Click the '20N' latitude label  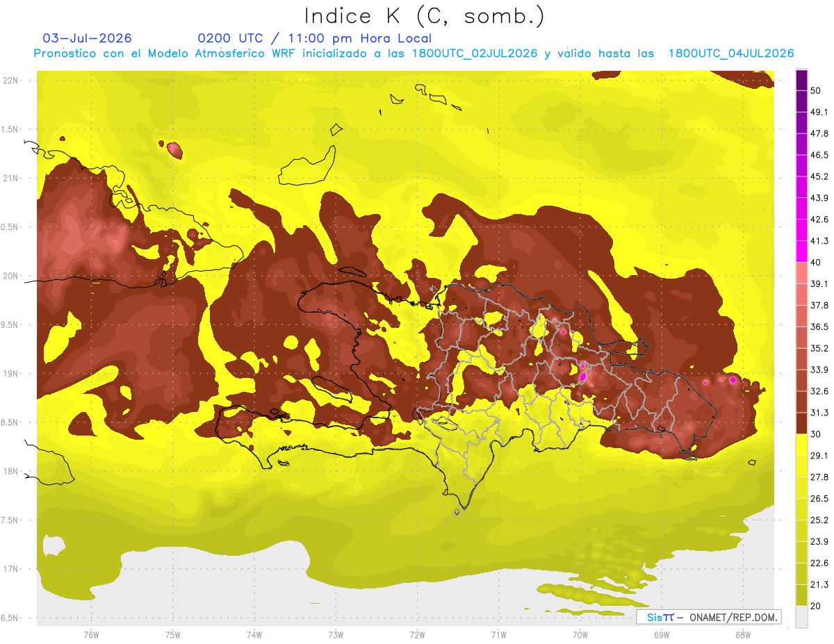coord(11,276)
